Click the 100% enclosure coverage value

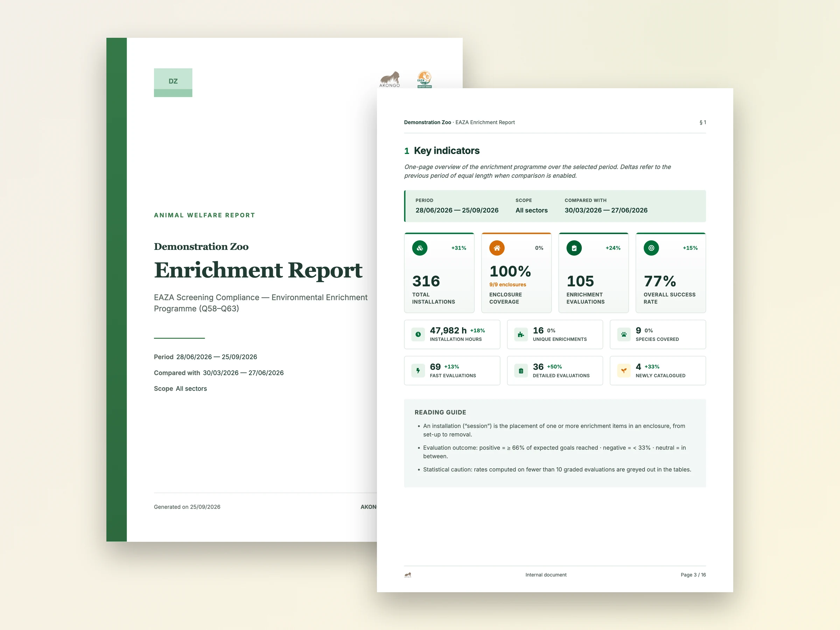click(510, 271)
